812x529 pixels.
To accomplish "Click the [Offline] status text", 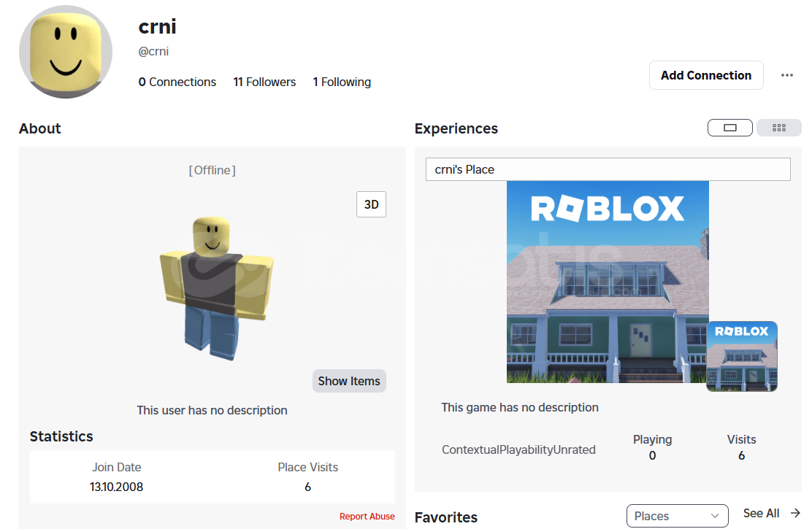I will [x=212, y=170].
